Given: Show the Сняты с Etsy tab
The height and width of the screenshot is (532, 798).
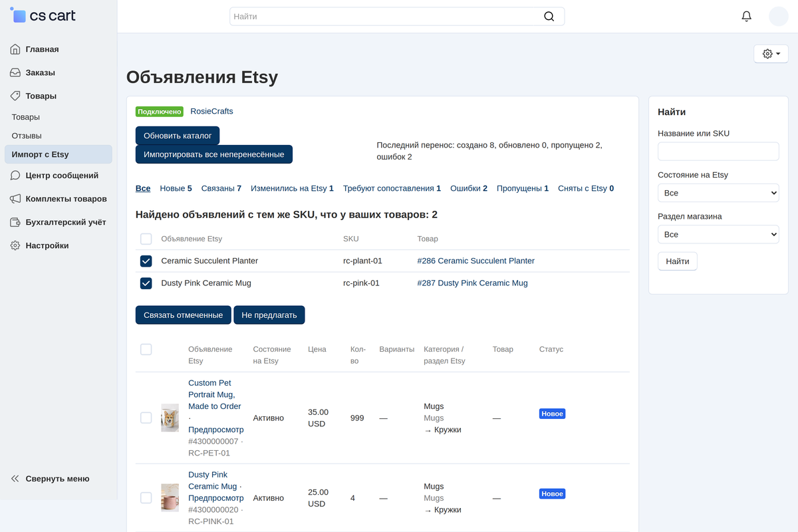Looking at the screenshot, I should pyautogui.click(x=586, y=188).
